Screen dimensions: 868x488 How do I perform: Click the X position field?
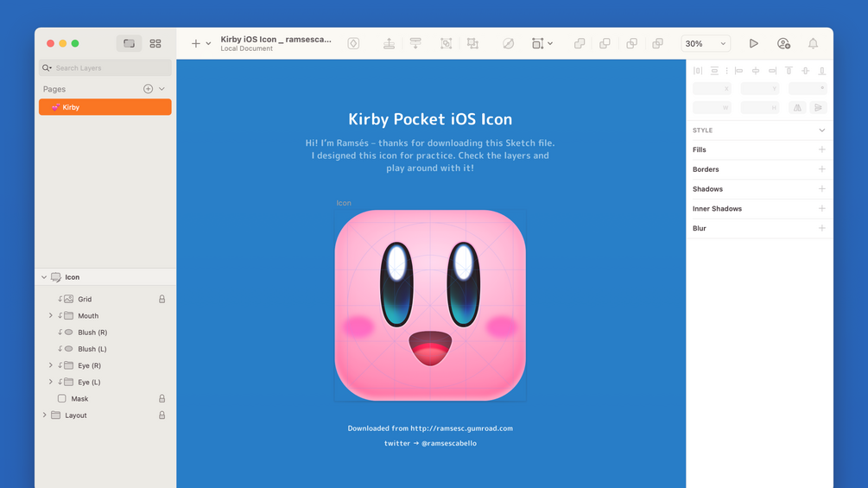[712, 88]
